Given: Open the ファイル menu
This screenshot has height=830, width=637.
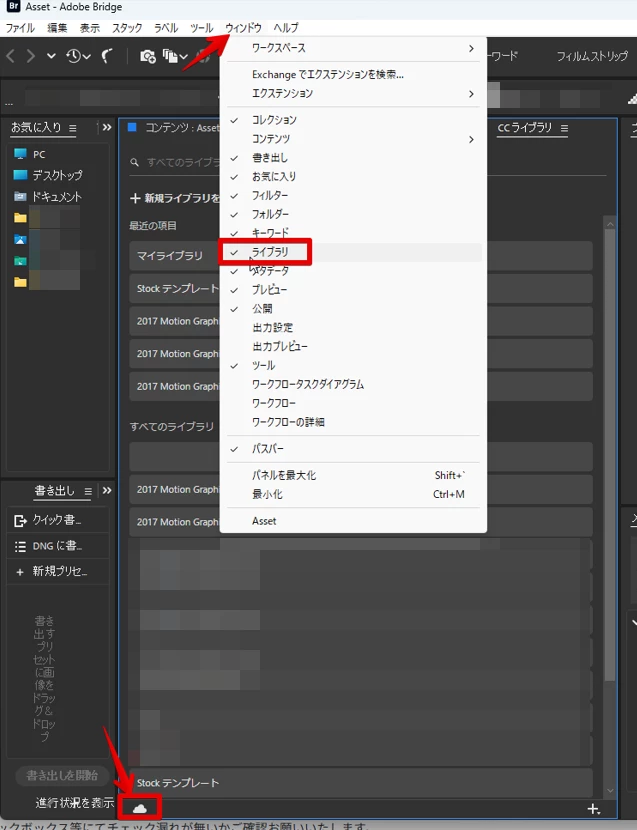Looking at the screenshot, I should pyautogui.click(x=20, y=28).
